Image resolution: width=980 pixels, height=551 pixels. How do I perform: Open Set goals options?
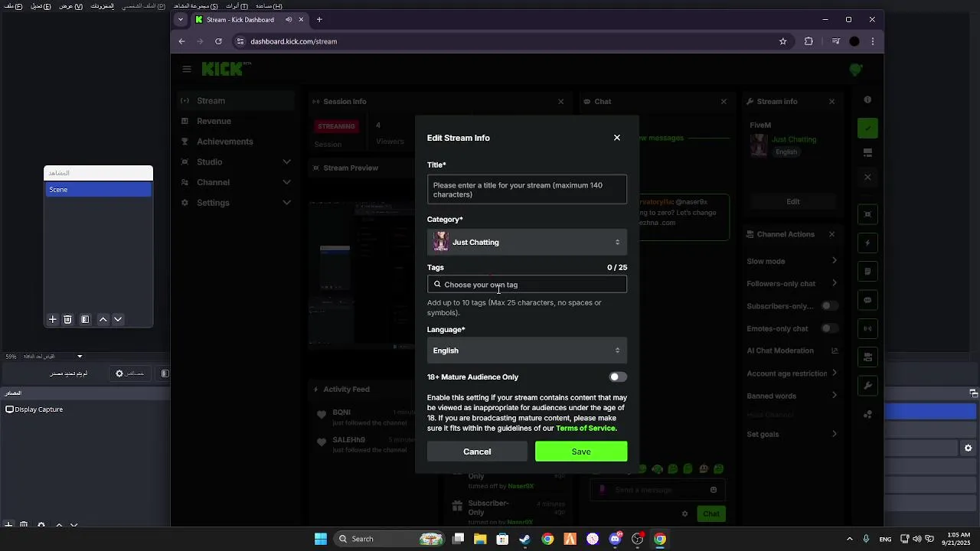click(792, 434)
